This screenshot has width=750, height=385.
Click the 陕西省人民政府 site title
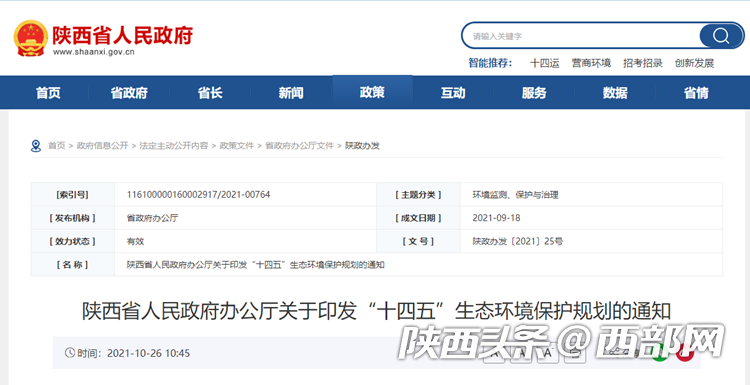[122, 35]
